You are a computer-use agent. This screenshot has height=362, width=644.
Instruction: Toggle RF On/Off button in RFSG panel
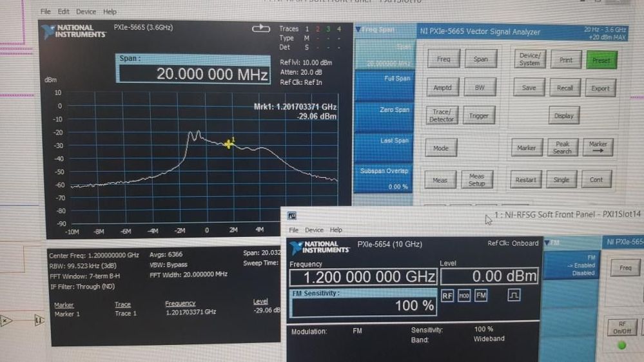click(622, 327)
